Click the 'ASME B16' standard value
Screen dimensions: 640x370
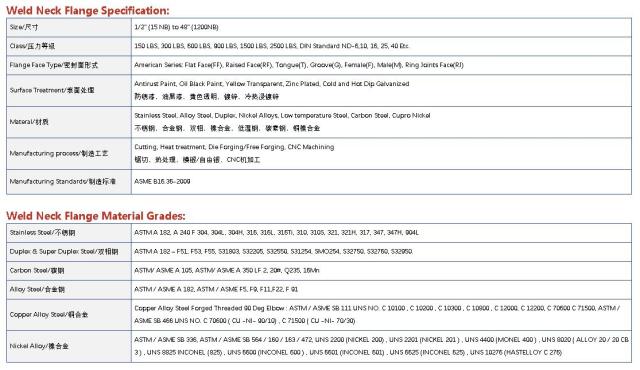point(162,181)
